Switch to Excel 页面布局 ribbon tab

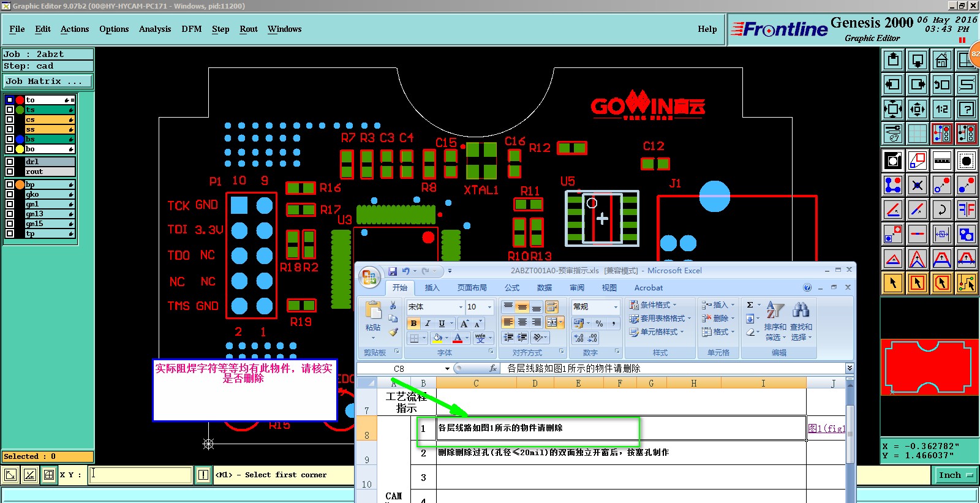(x=472, y=287)
